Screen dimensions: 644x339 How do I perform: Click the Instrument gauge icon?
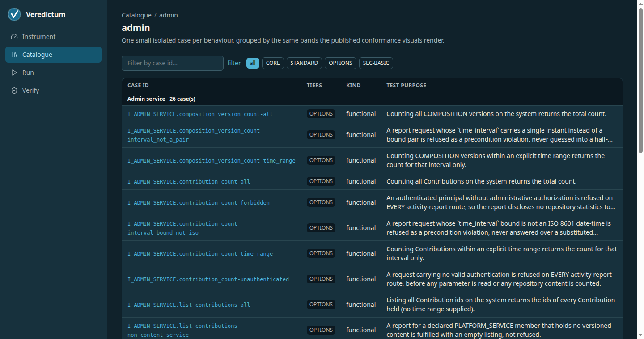click(14, 37)
